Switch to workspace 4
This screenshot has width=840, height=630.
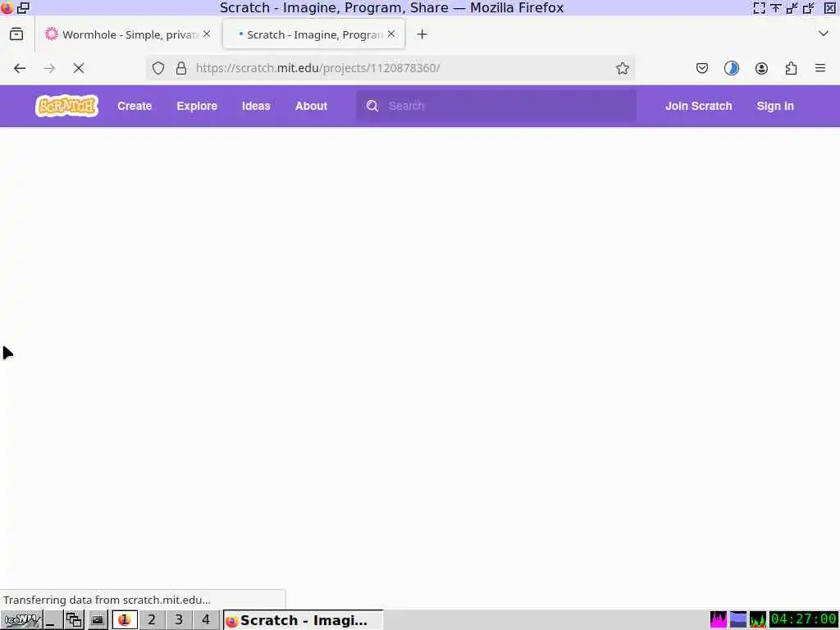pos(206,620)
